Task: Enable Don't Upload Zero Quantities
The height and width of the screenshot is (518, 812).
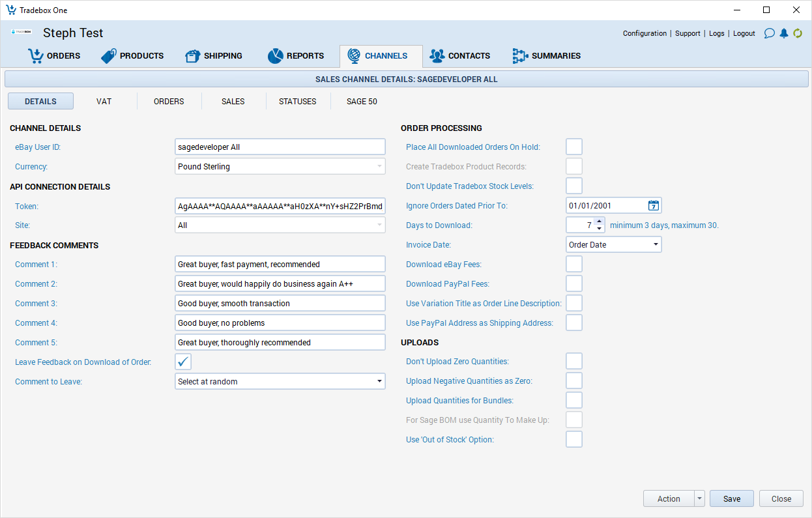Action: 574,361
